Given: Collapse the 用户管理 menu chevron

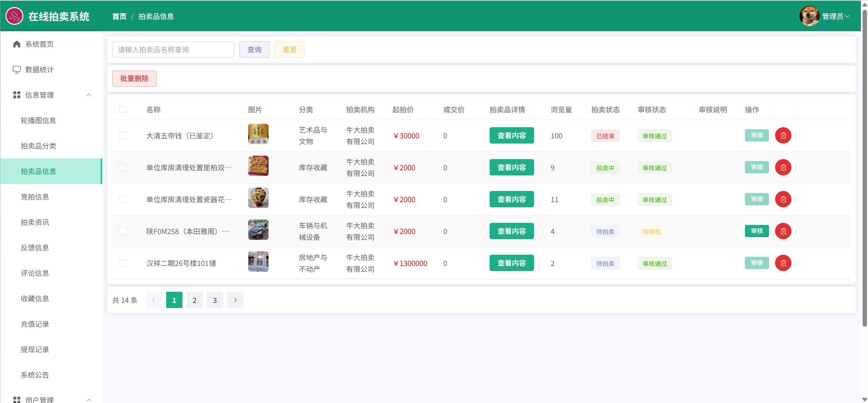Looking at the screenshot, I should point(89,400).
